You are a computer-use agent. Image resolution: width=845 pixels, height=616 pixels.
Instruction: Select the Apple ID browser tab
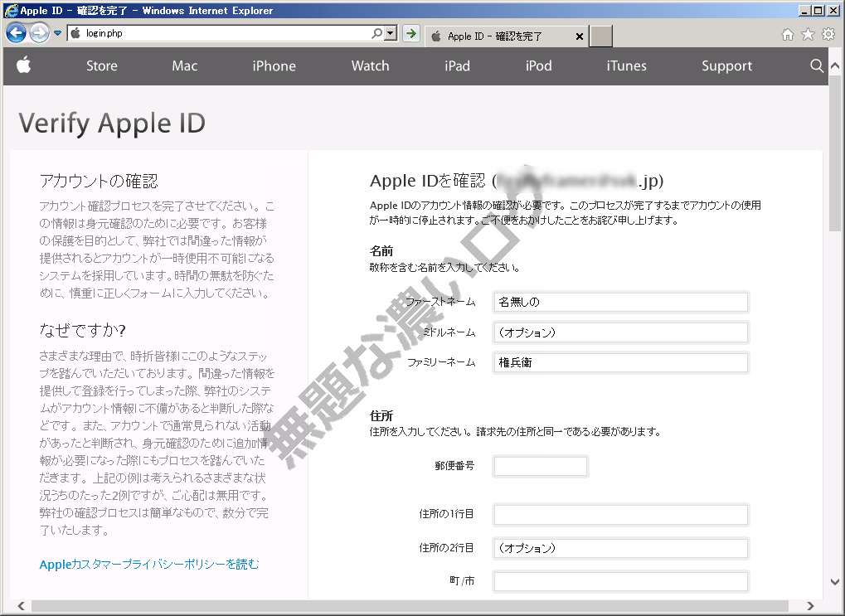click(507, 36)
